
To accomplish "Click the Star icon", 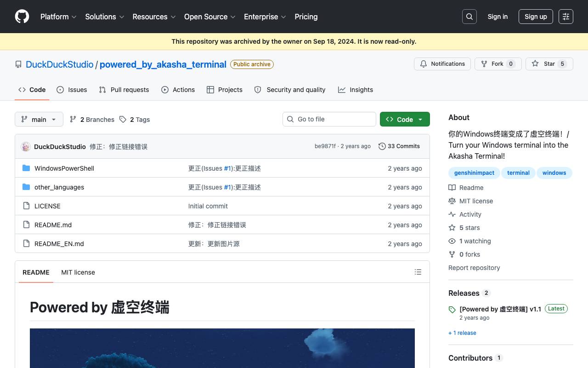I will point(535,64).
